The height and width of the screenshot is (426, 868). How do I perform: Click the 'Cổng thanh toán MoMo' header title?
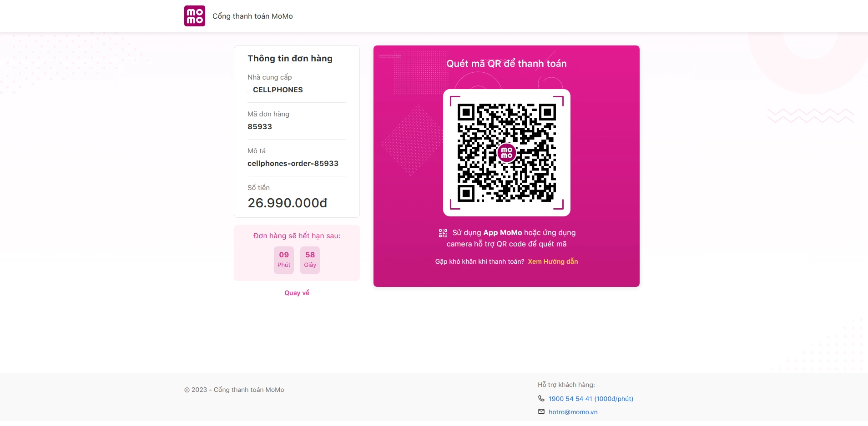coord(252,16)
